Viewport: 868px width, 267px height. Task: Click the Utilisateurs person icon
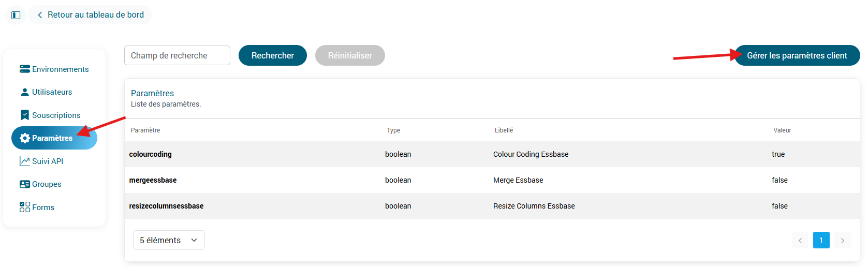click(24, 92)
